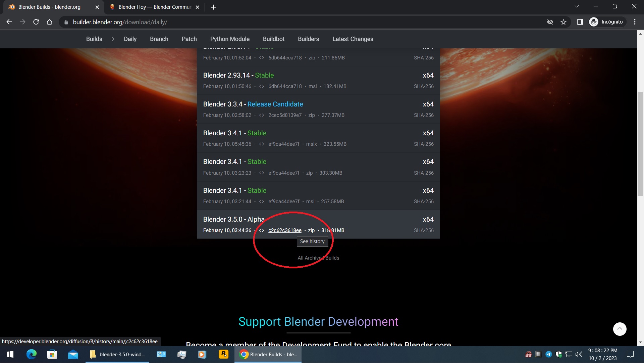644x363 pixels.
Task: Open the tab search dropdown arrow
Action: pyautogui.click(x=577, y=6)
